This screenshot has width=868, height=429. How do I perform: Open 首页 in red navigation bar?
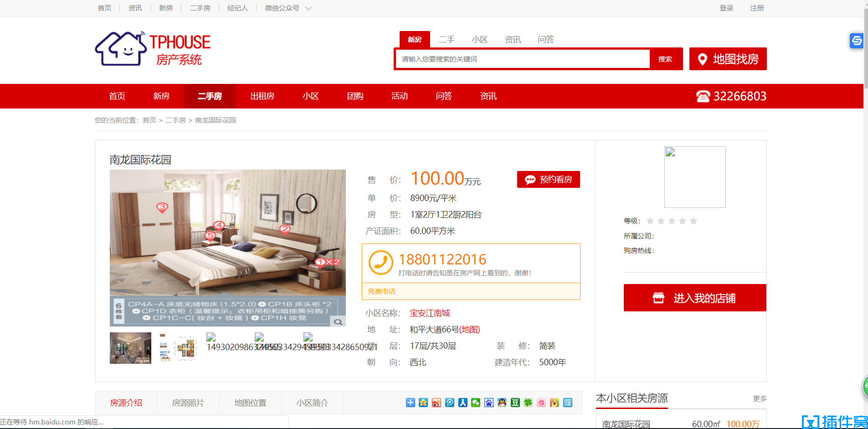click(x=117, y=96)
